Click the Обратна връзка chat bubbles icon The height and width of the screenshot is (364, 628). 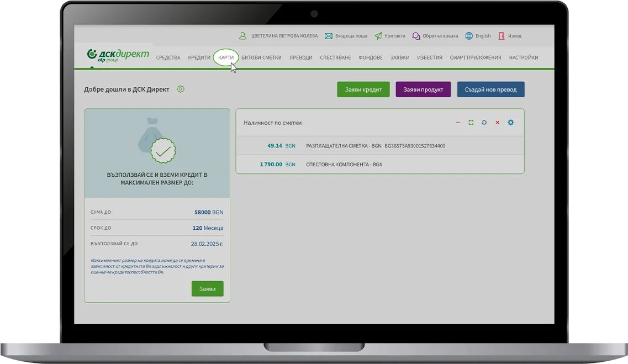point(416,36)
